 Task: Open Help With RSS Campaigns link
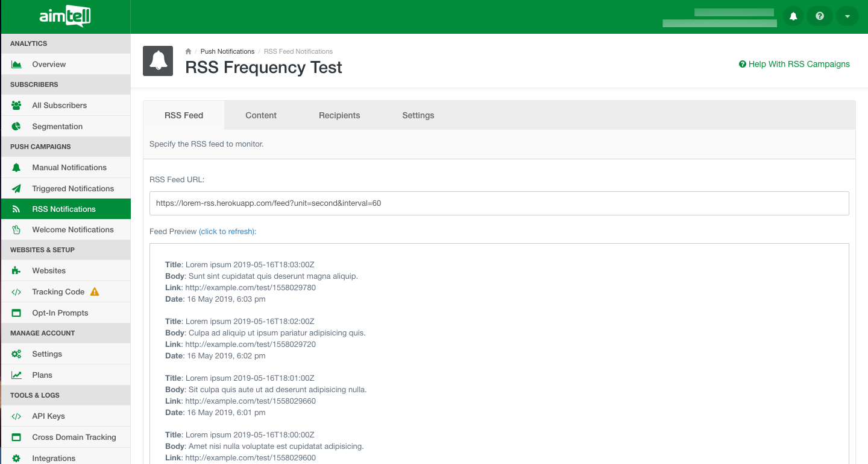(x=794, y=64)
